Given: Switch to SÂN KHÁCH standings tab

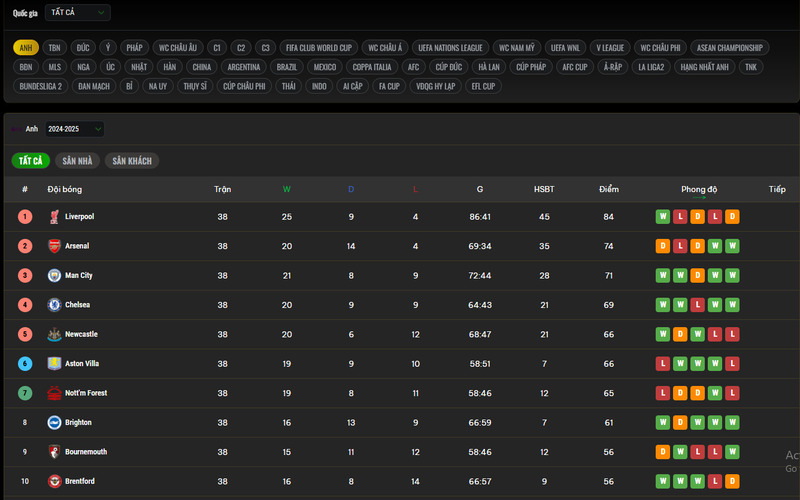Looking at the screenshot, I should click(x=132, y=161).
